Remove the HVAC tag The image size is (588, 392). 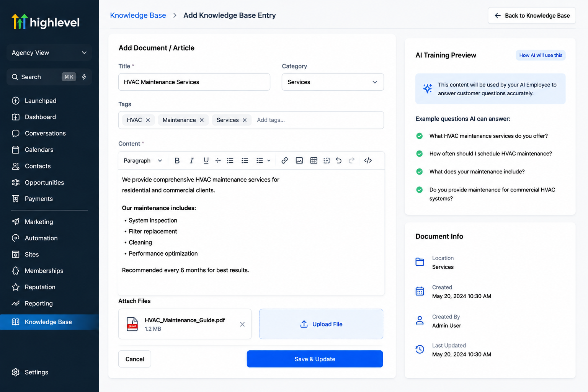point(148,120)
